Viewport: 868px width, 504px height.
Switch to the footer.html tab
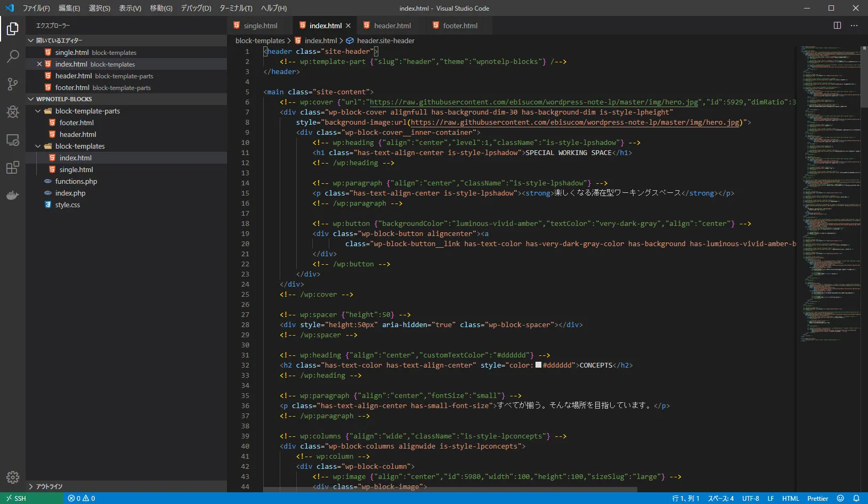460,26
